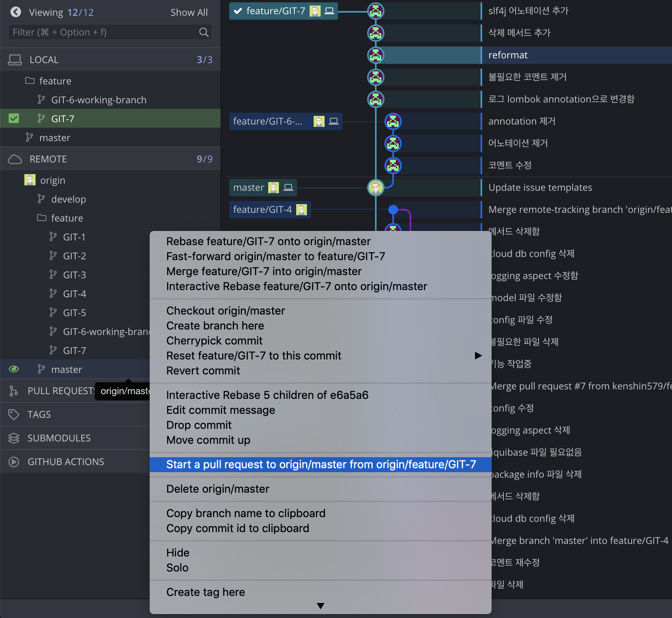Open the Reset feature/GIT-7 submenu arrow
Screen dimensions: 672x618
478,356
